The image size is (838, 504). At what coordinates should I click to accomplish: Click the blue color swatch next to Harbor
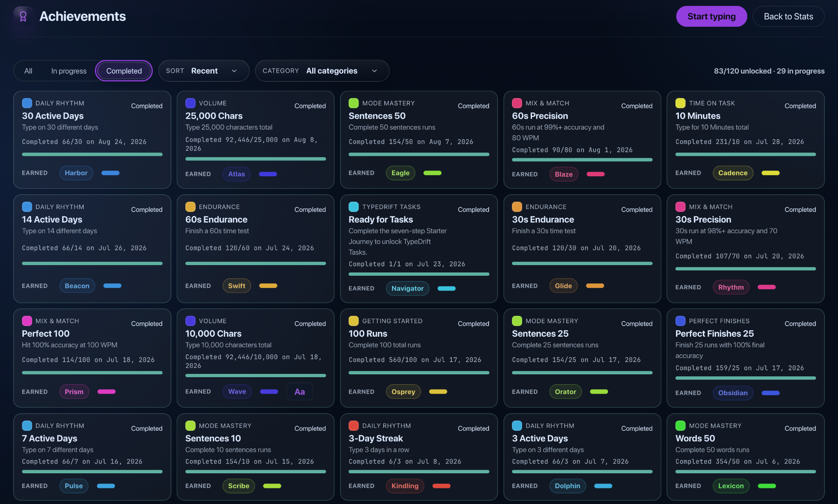point(110,173)
